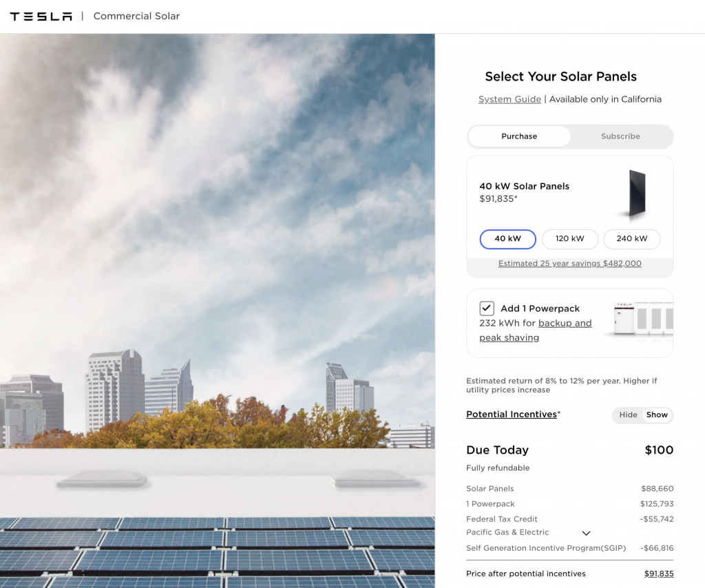Click the Due Today $100 amount
Viewport: 705px width, 588px height.
659,450
